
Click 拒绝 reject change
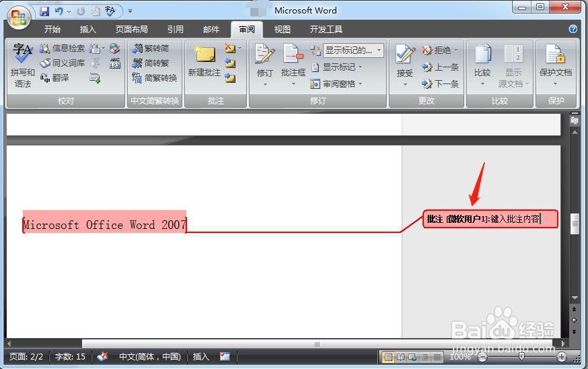[x=436, y=50]
